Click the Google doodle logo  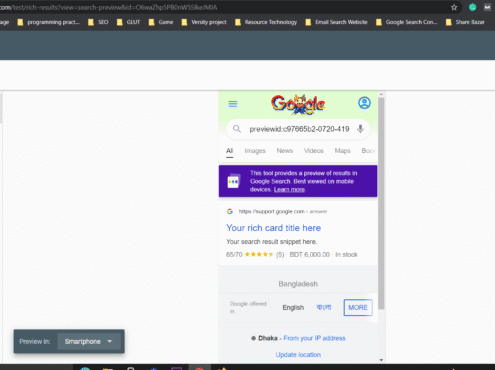pyautogui.click(x=298, y=104)
